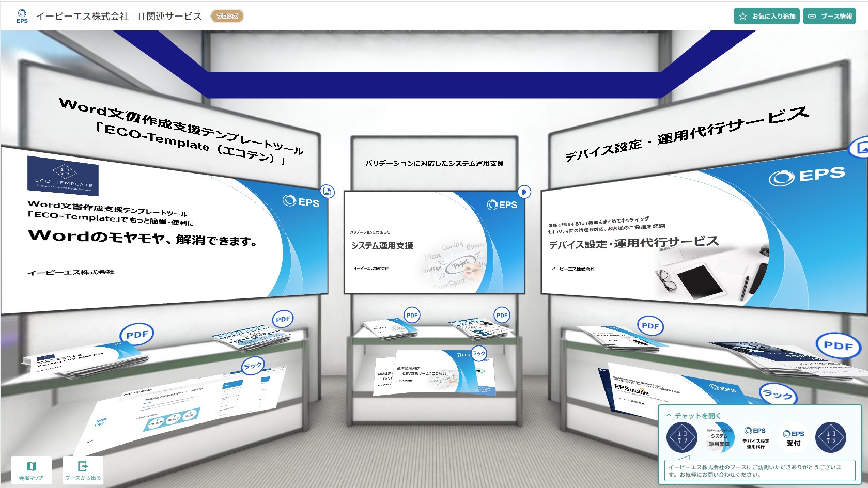Open PDF badge on center booth's left brochure

point(412,315)
